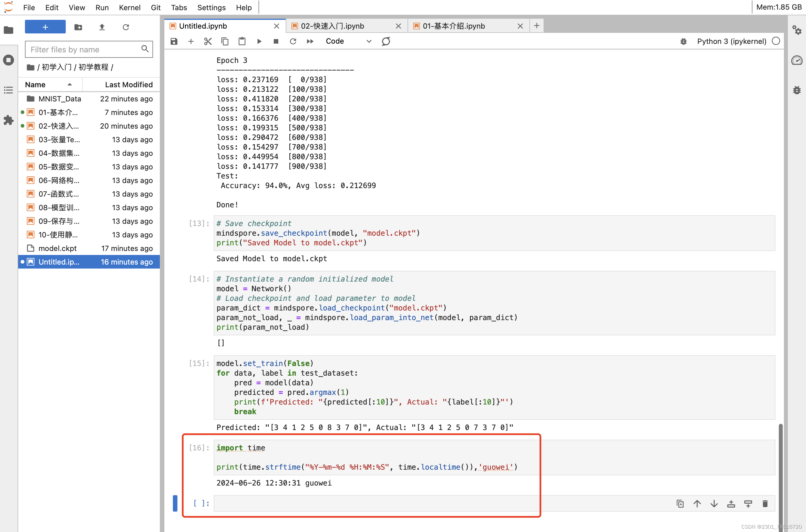806x532 pixels.
Task: Open the Extension Manager panel
Action: pos(9,120)
